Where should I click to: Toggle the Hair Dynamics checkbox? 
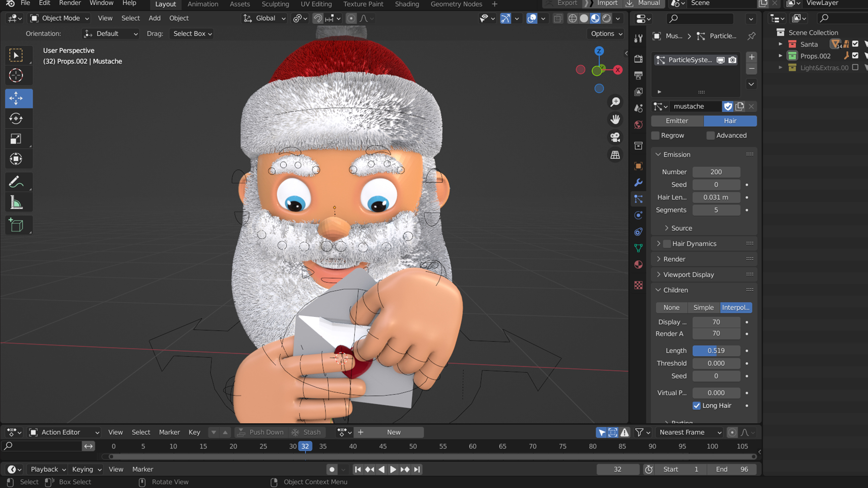[667, 244]
